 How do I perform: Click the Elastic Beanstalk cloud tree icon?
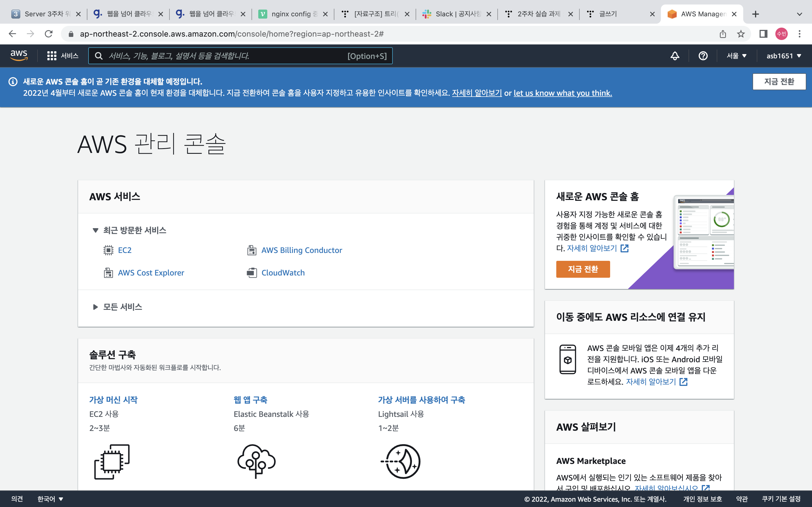(x=256, y=461)
